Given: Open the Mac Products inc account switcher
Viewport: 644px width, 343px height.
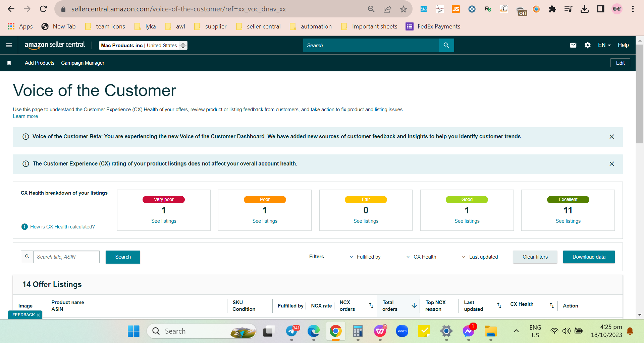Looking at the screenshot, I should [x=143, y=45].
